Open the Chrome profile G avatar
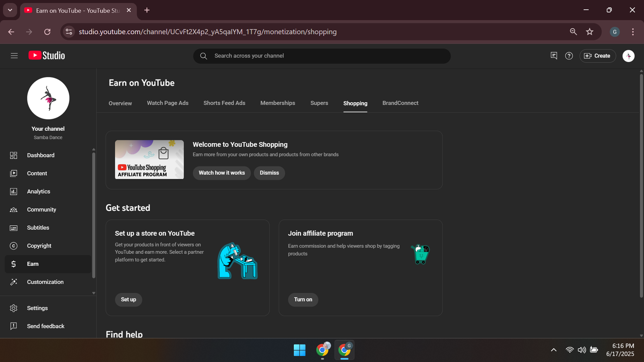 (x=615, y=32)
